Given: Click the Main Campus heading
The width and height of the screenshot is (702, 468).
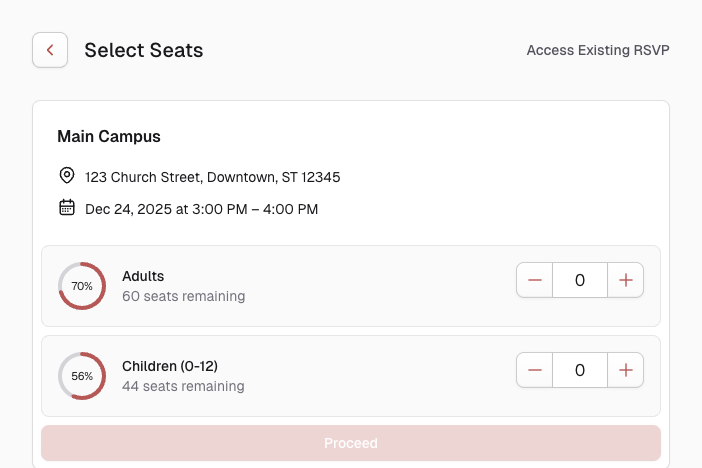Looking at the screenshot, I should 109,136.
